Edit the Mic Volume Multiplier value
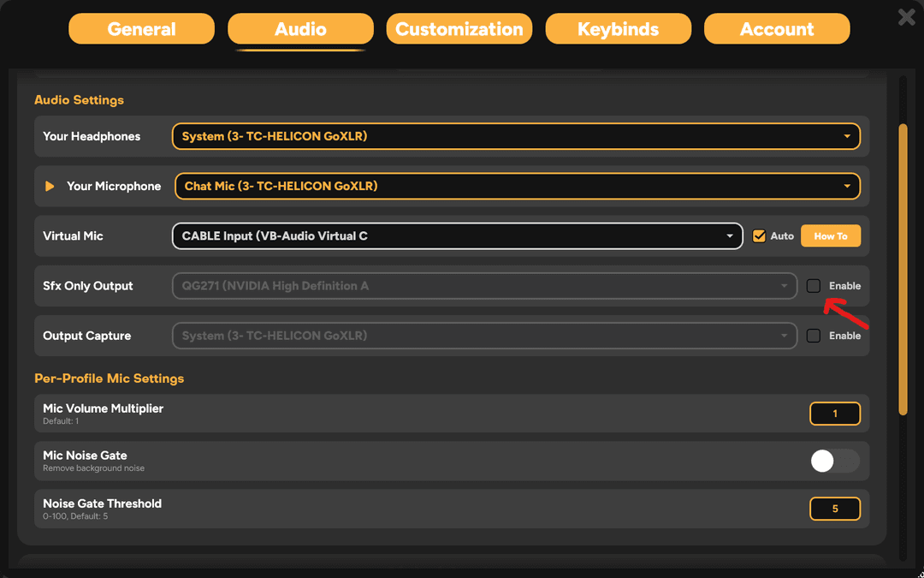The width and height of the screenshot is (924, 578). click(x=835, y=413)
